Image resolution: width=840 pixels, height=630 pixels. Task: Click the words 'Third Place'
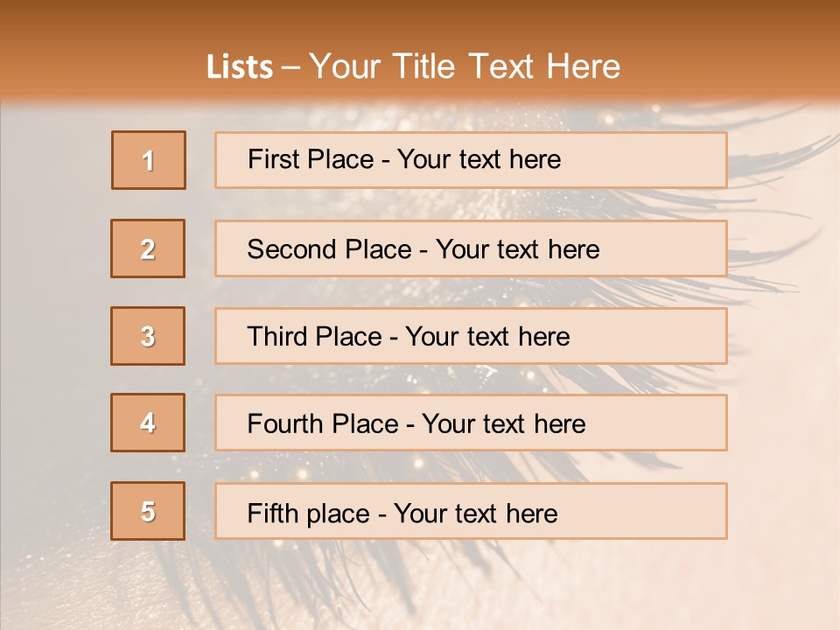pyautogui.click(x=314, y=336)
